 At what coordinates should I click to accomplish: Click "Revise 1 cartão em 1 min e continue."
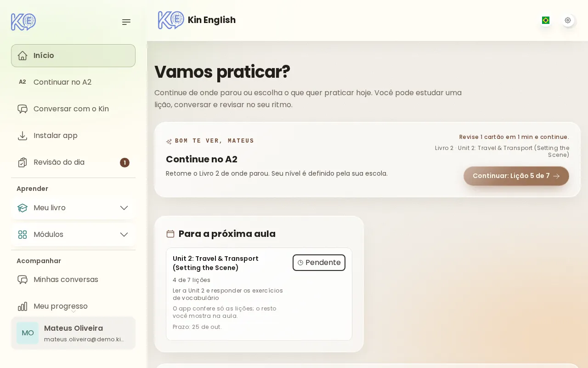click(x=514, y=137)
